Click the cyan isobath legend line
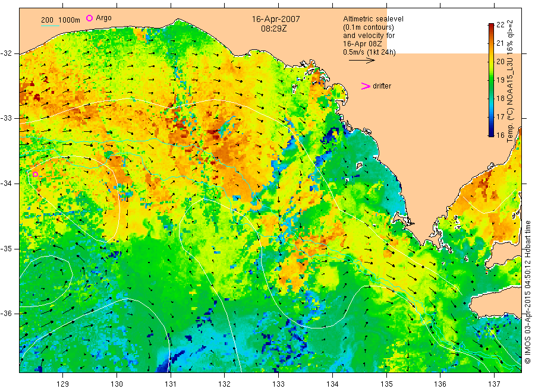Screen dimensions: 535x392 point(50,25)
